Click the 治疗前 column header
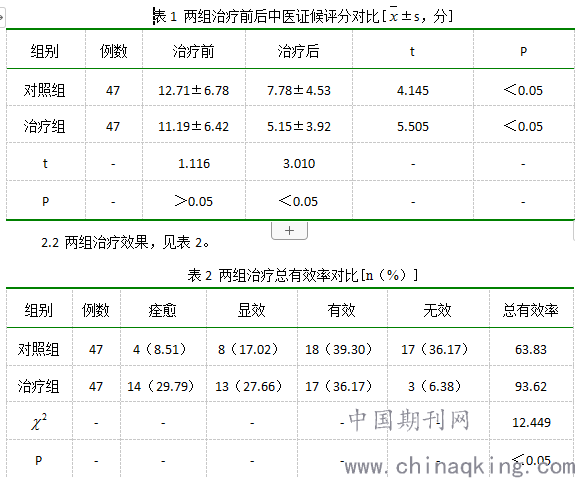This screenshot has width=575, height=478. 193,51
